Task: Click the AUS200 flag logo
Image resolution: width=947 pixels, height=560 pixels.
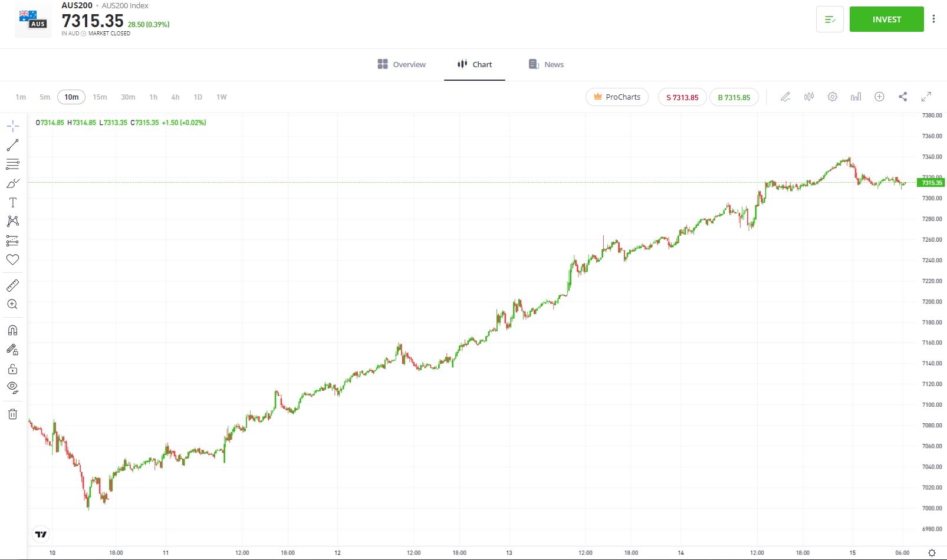Action: point(33,19)
